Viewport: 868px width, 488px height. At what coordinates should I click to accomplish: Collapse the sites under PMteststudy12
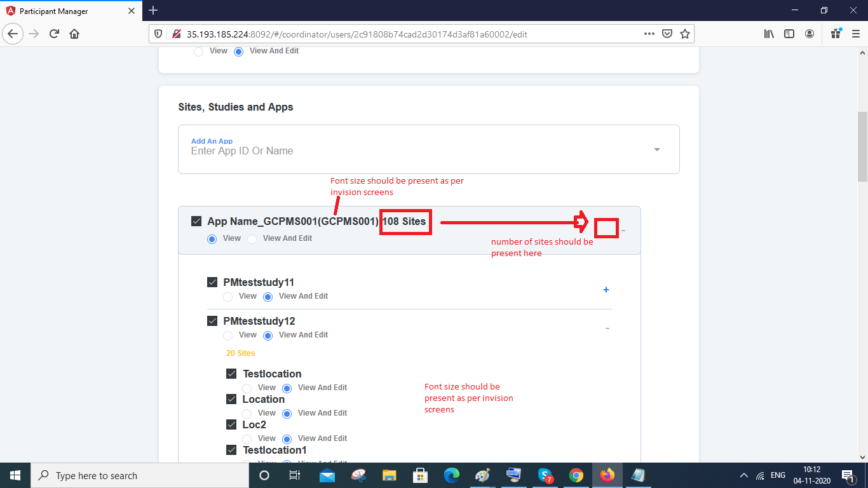pos(607,329)
